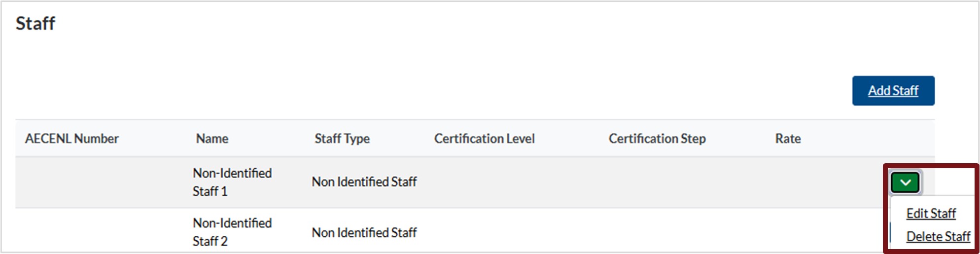Image resolution: width=980 pixels, height=254 pixels.
Task: Click the Certification Level column header
Action: coord(484,139)
